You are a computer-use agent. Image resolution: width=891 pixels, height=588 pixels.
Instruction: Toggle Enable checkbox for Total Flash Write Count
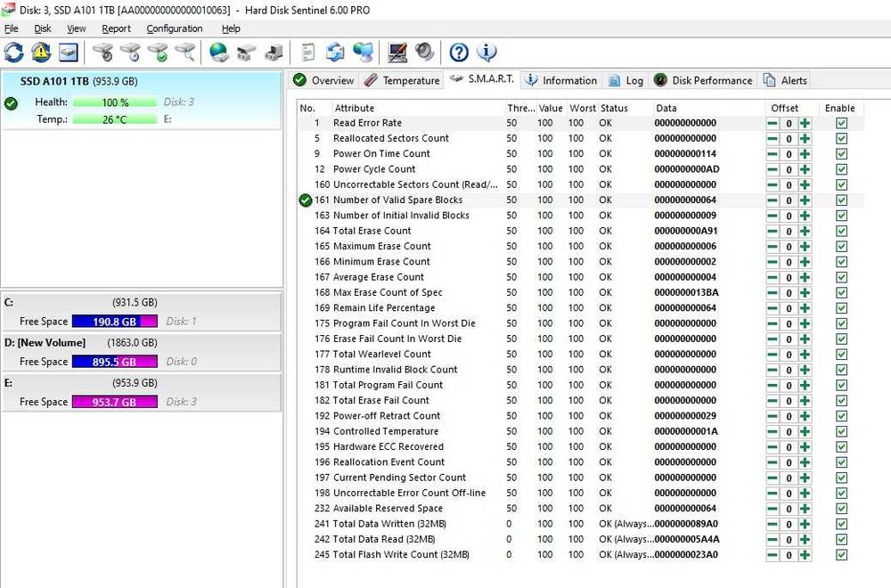(842, 555)
